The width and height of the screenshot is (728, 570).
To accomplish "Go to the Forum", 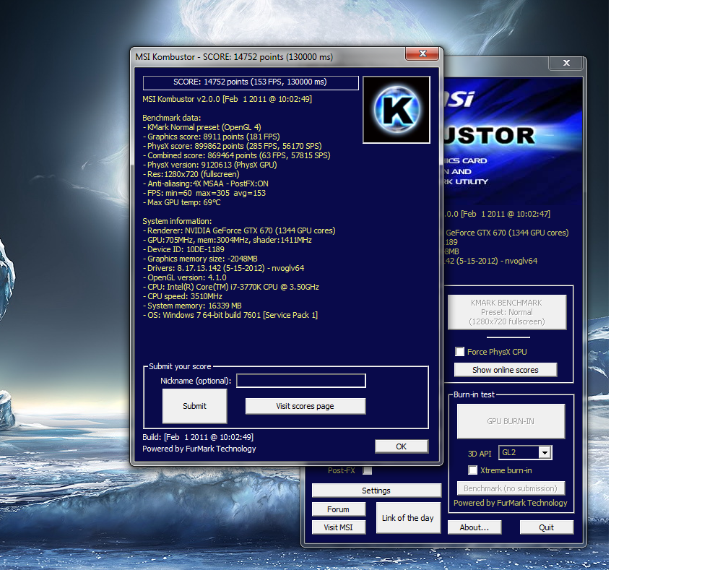I will [338, 509].
